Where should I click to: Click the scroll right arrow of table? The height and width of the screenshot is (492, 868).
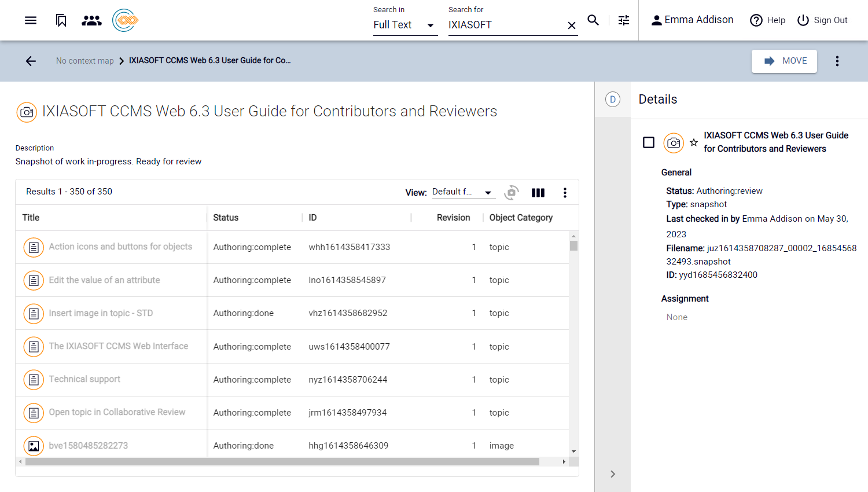point(564,462)
